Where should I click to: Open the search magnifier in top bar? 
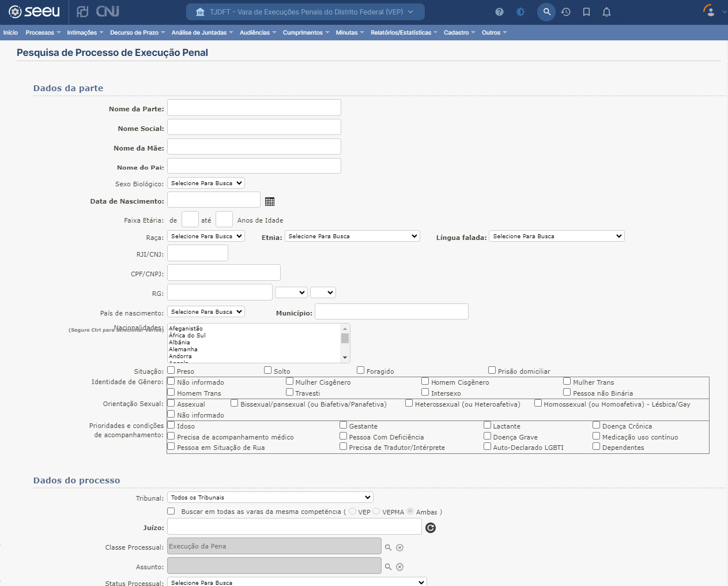point(546,12)
